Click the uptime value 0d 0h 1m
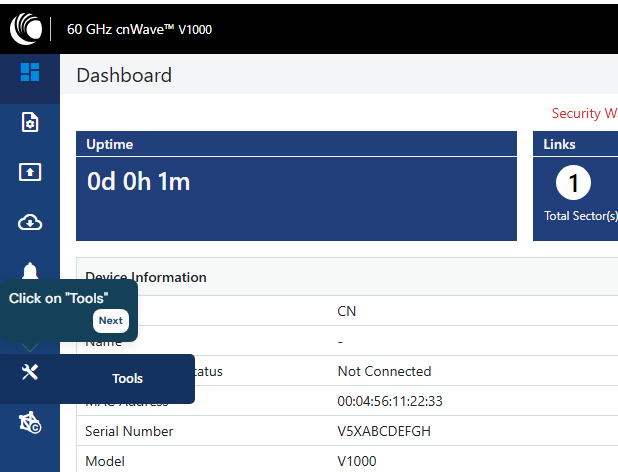The image size is (618, 472). [x=138, y=182]
